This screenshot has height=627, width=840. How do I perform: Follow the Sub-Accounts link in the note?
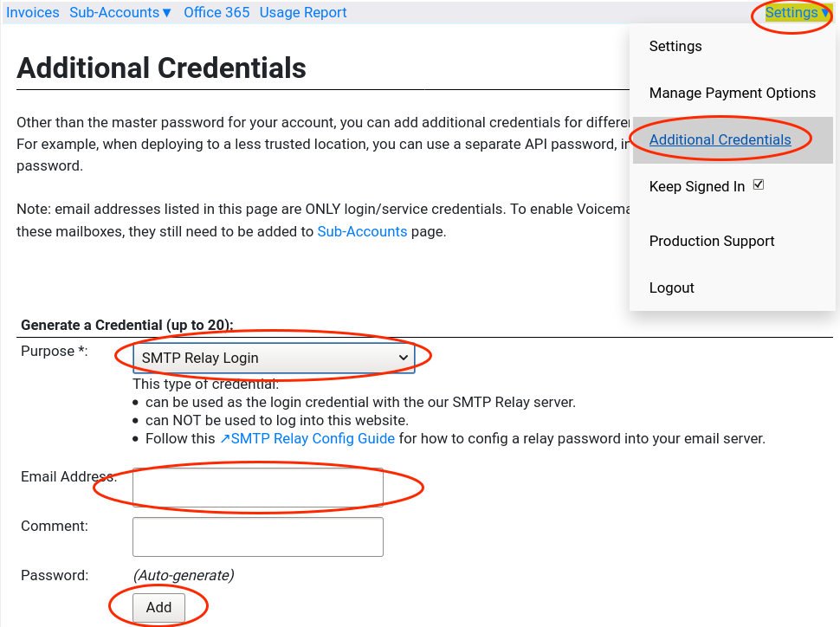[362, 232]
